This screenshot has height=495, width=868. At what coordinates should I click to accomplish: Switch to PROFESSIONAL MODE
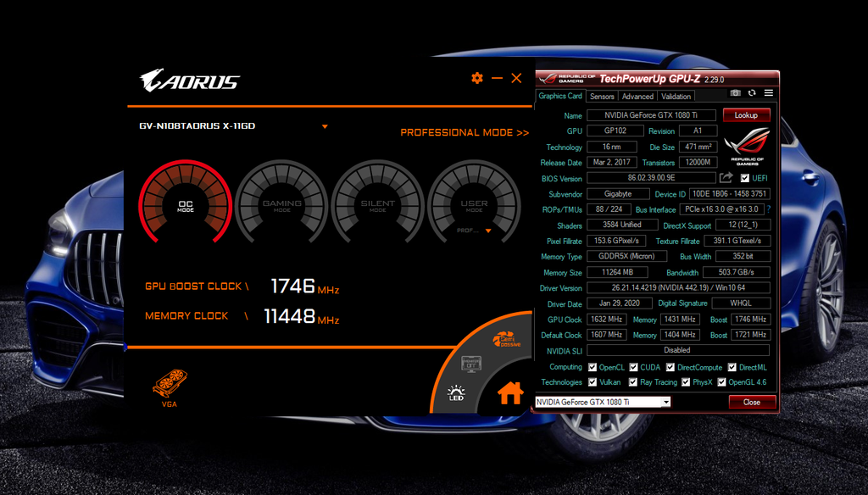[x=465, y=133]
